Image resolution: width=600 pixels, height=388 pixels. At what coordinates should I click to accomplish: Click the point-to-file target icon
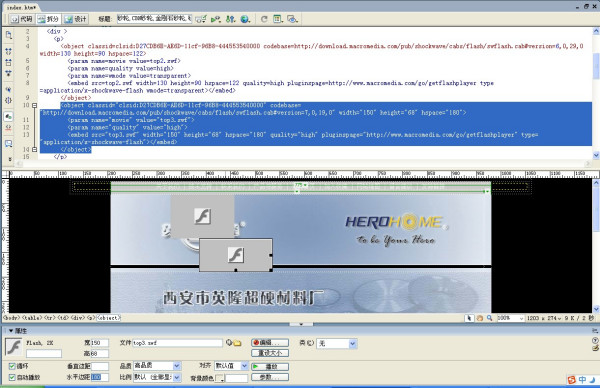(229, 343)
